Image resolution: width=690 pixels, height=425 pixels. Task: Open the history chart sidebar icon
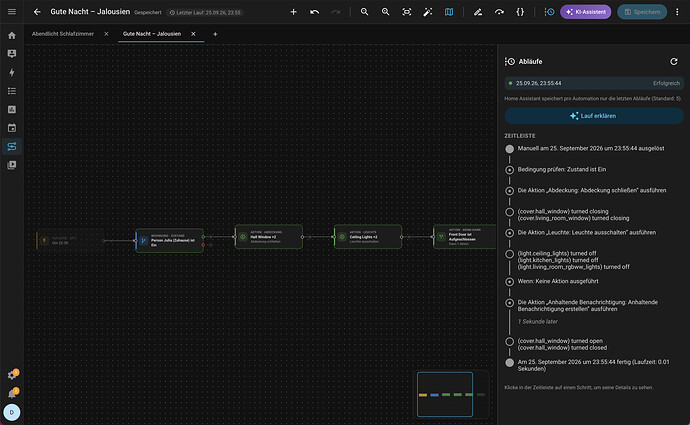(x=12, y=109)
